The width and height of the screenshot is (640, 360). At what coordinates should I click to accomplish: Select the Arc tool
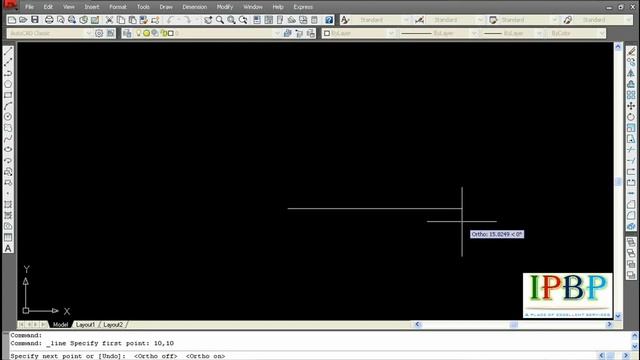(x=8, y=106)
